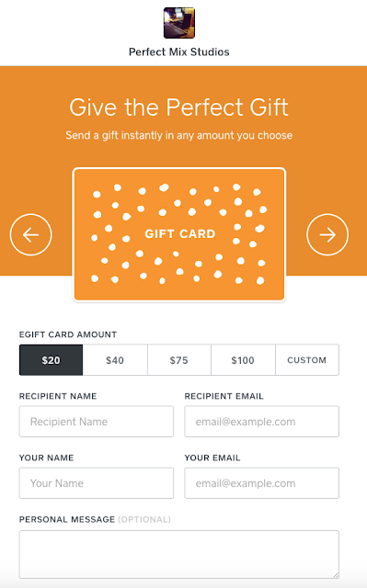This screenshot has width=367, height=588.
Task: Click the left arrow to show previous card design
Action: [30, 235]
